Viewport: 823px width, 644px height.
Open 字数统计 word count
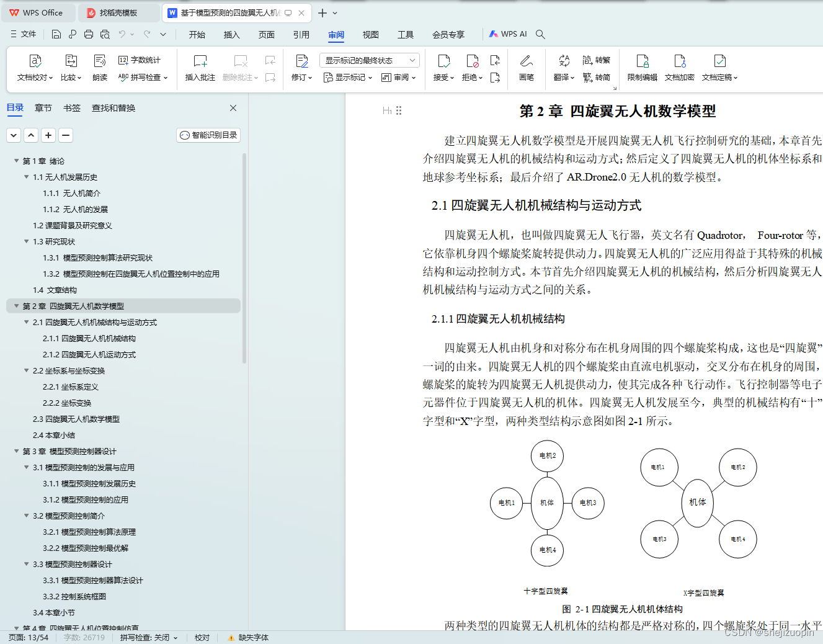point(140,60)
